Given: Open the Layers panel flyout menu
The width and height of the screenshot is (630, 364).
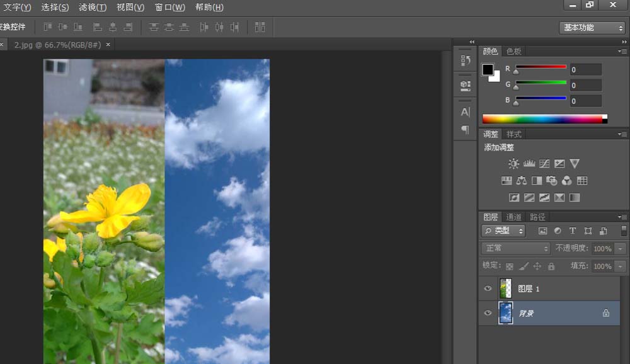Looking at the screenshot, I should point(623,217).
